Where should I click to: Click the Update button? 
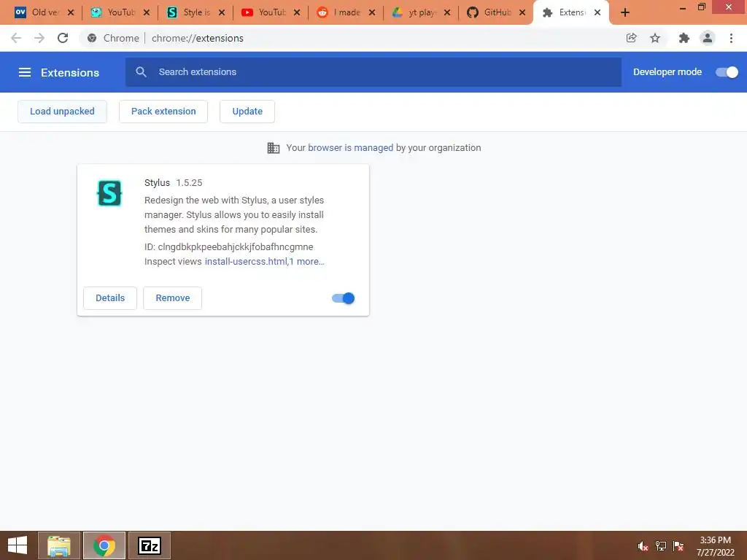[x=247, y=112]
